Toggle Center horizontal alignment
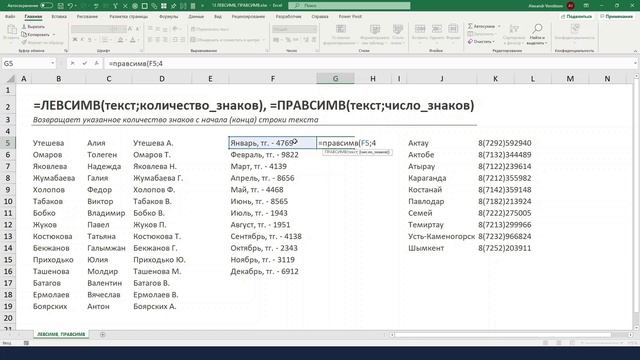This screenshot has width=640, height=360. pyautogui.click(x=158, y=40)
